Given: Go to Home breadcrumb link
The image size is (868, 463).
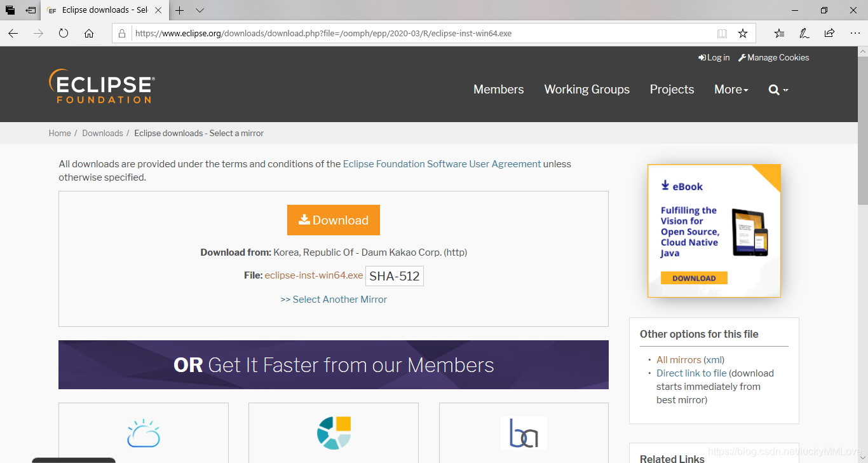Looking at the screenshot, I should 60,133.
